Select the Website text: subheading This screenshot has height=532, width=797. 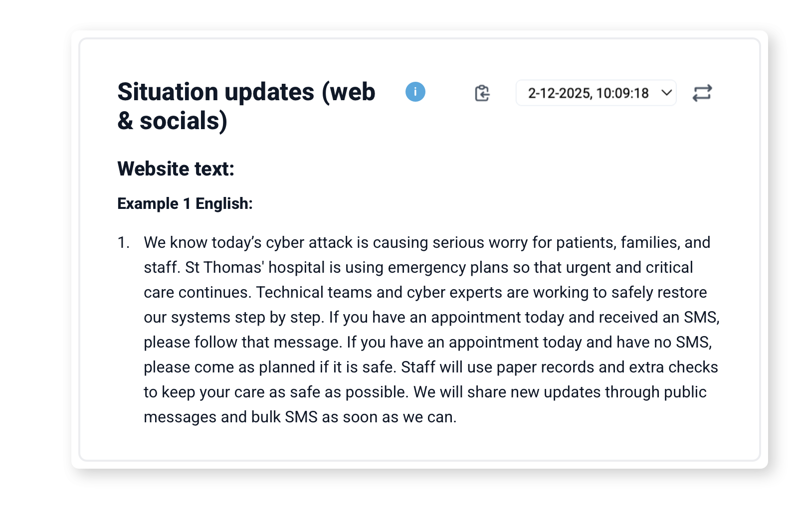[x=176, y=169]
